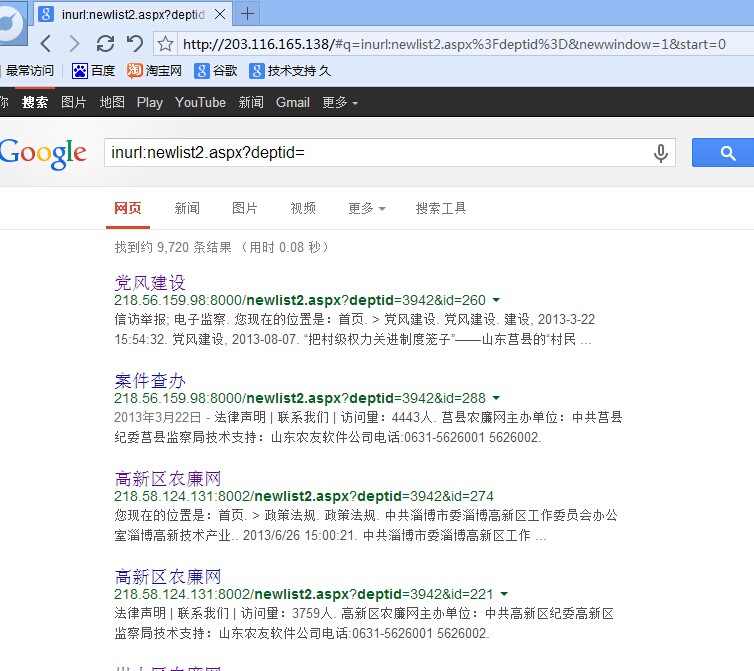Viewport: 754px width, 671px height.
Task: Open 新闻 in the black Google bar
Action: coord(251,102)
